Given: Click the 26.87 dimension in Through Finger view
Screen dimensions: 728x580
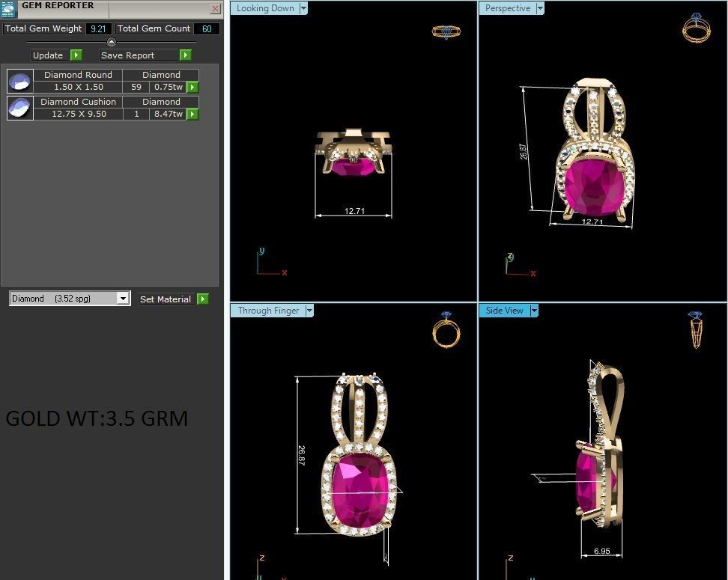Looking at the screenshot, I should (301, 455).
